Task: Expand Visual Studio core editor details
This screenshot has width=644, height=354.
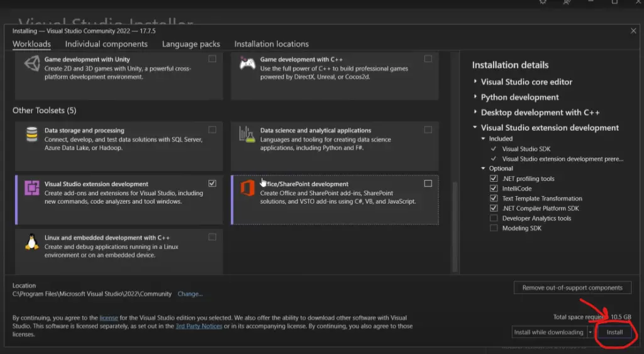Action: tap(475, 82)
